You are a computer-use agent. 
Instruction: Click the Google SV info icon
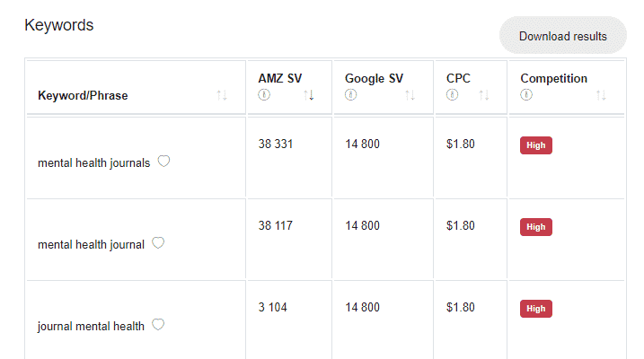click(x=351, y=95)
